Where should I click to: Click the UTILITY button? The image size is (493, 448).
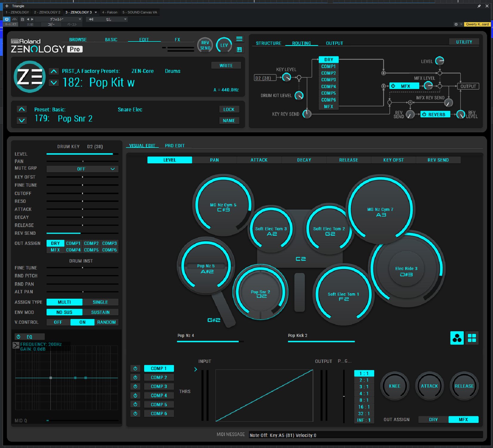click(464, 42)
